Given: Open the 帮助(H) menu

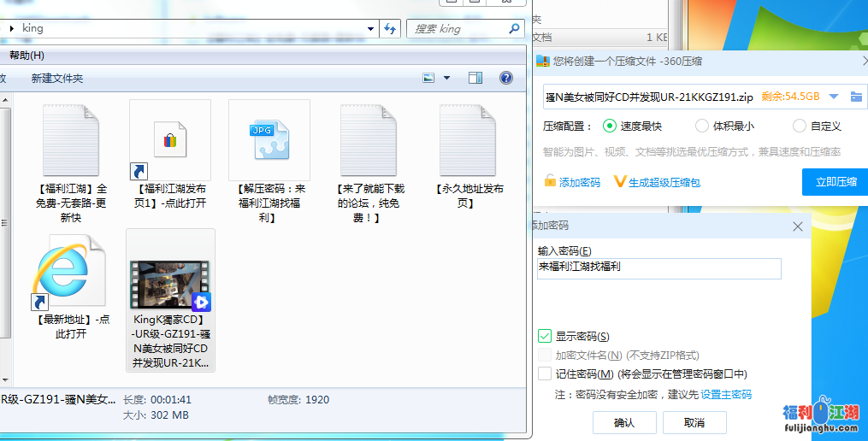Looking at the screenshot, I should click(x=27, y=56).
